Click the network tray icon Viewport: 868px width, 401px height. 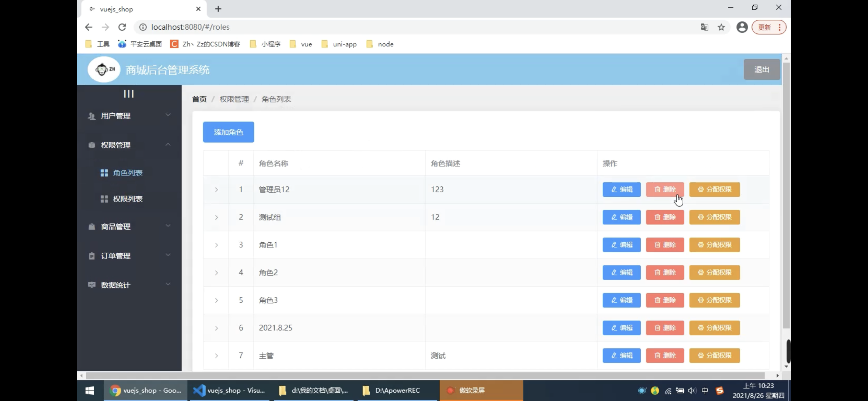click(x=668, y=391)
